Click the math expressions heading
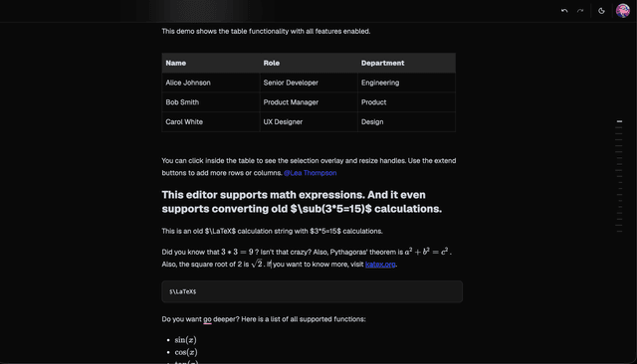 click(302, 202)
